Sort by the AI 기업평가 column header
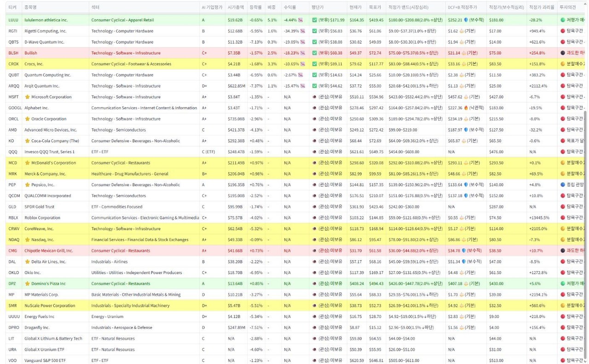Image resolution: width=589 pixels, height=364 pixels. coord(212,7)
